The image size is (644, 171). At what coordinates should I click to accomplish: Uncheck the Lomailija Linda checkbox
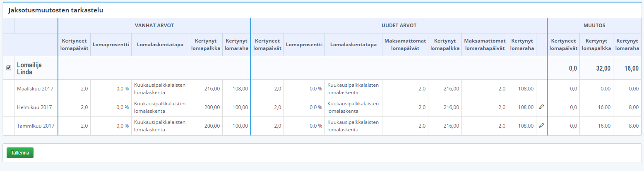click(9, 68)
